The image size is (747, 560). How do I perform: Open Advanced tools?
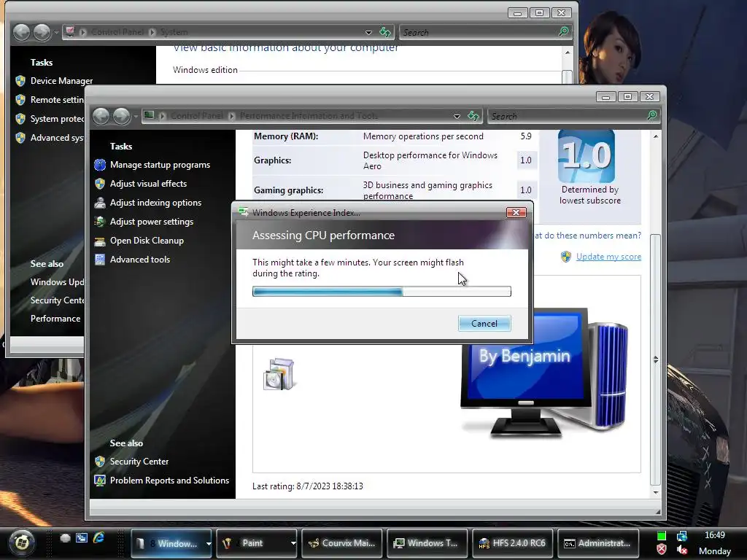click(x=140, y=260)
